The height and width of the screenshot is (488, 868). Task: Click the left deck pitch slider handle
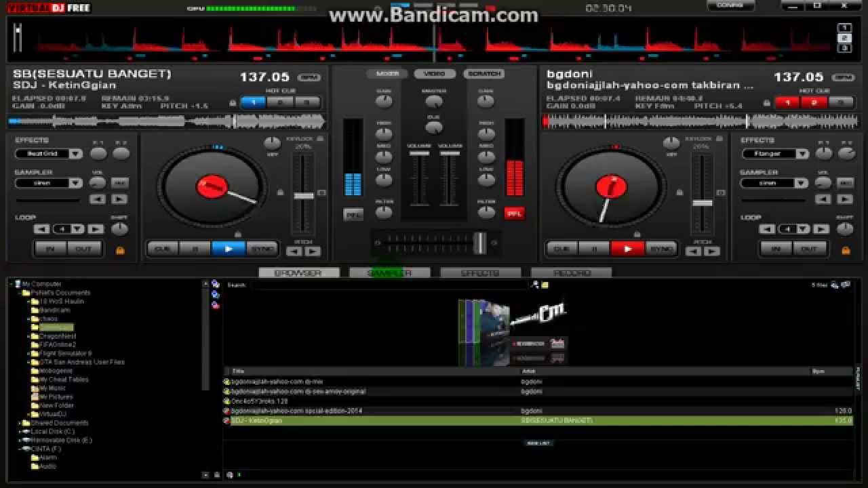(303, 196)
